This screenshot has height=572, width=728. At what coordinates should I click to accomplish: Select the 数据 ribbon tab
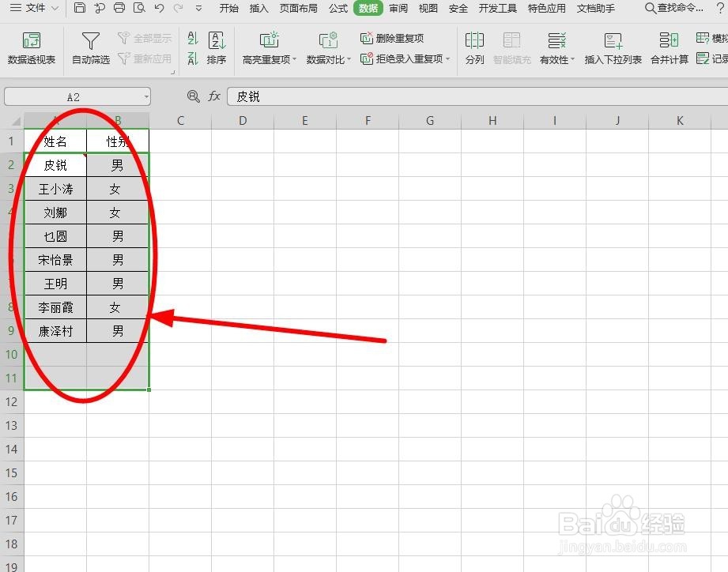point(368,9)
